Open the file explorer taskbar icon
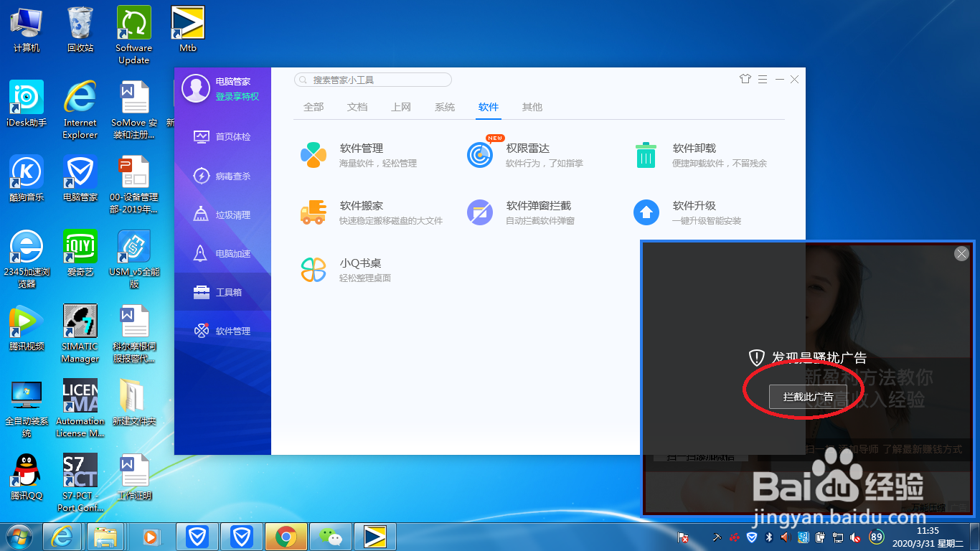The image size is (980, 551). [x=105, y=537]
